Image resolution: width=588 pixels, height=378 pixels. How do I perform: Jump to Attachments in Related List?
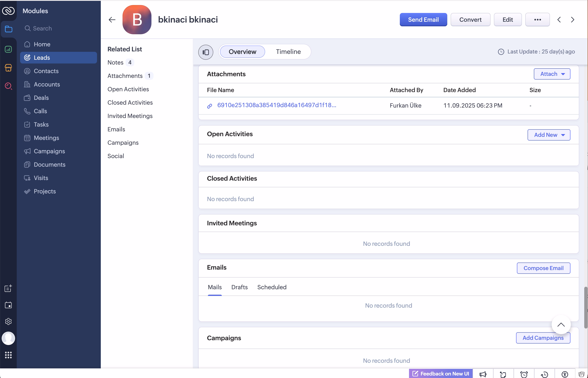click(125, 76)
